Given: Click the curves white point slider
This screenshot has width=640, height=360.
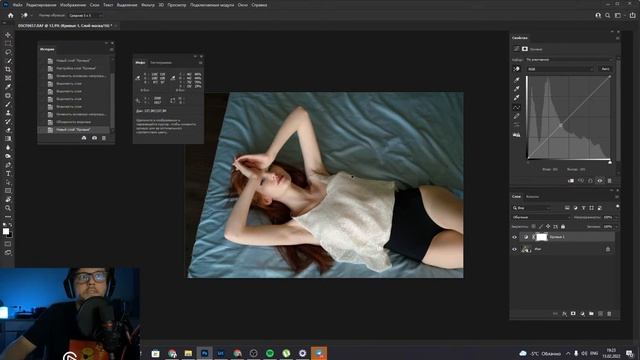Looking at the screenshot, I should pyautogui.click(x=610, y=162).
